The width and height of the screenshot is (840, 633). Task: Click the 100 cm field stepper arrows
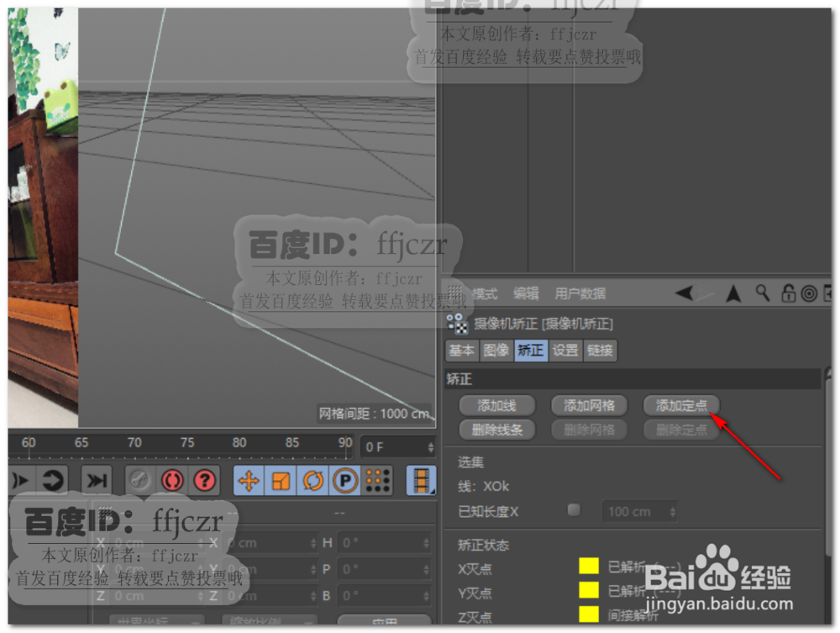coord(672,512)
